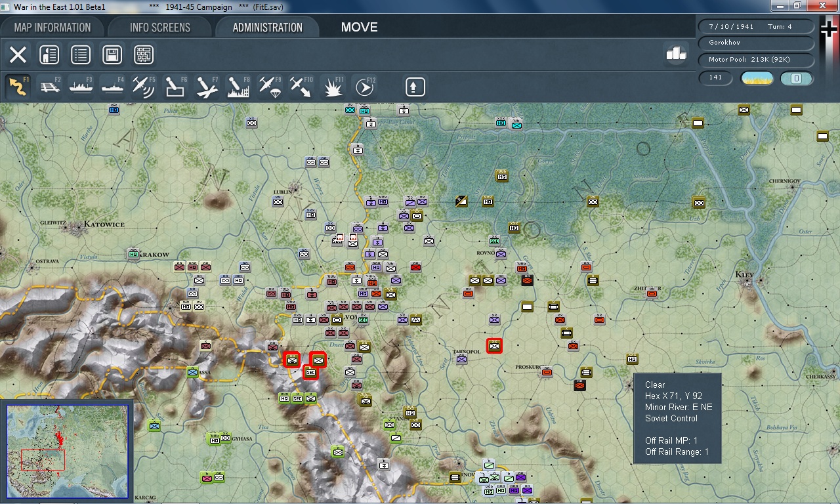This screenshot has width=840, height=504.
Task: Select the red-highlighted unit near Tarnopol
Action: pyautogui.click(x=494, y=345)
